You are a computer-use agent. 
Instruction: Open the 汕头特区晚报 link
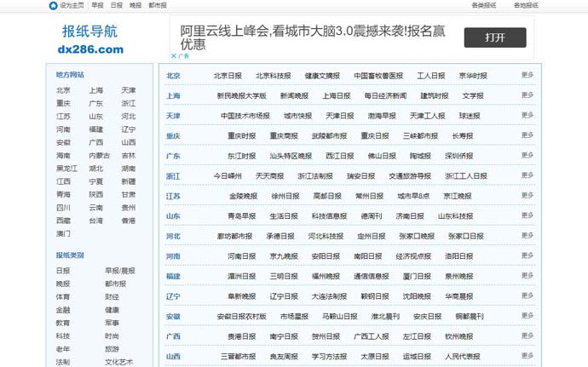tap(291, 156)
